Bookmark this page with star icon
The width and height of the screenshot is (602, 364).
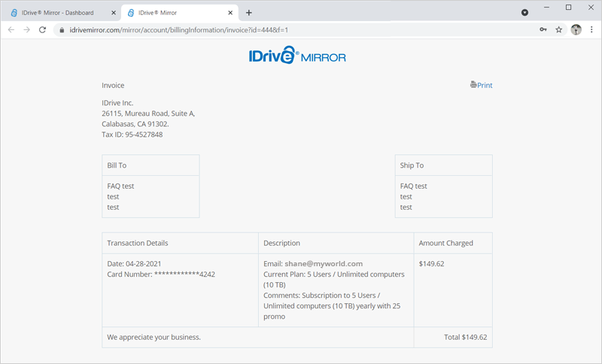558,29
